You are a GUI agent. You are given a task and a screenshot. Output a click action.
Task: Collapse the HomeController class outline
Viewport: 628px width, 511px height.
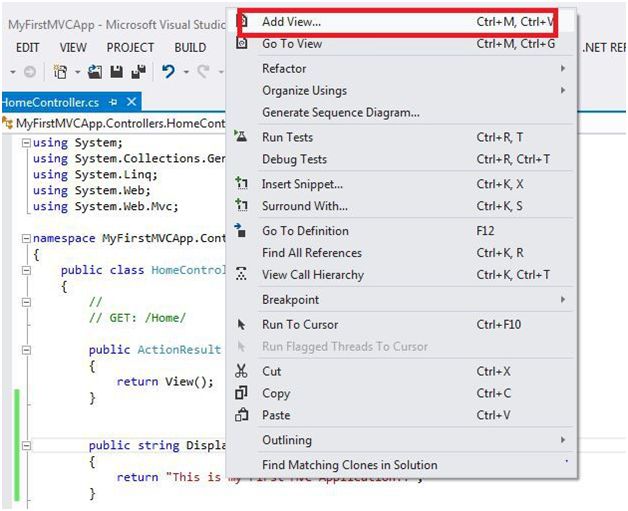tap(26, 270)
